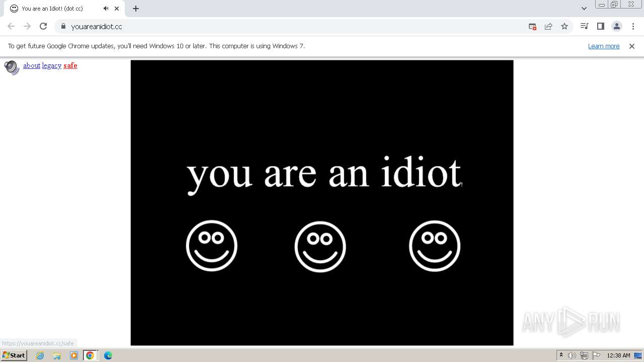Launch Microsoft Edge from taskbar
Viewport: 644px width, 362px height.
108,355
